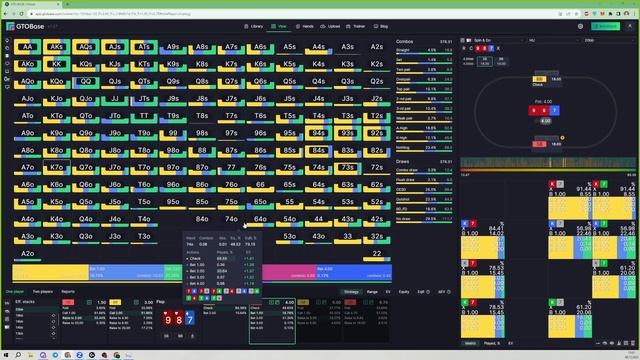Switch to Two players mode

coord(43,291)
